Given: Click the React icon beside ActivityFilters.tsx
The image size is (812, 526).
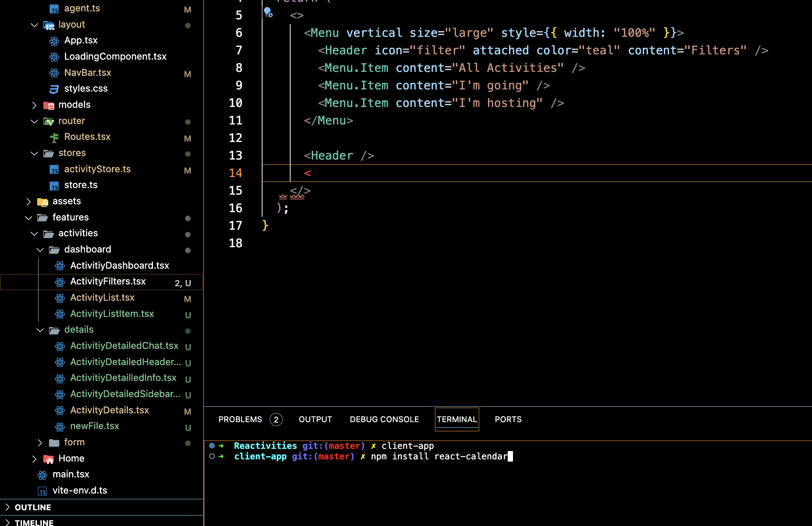Looking at the screenshot, I should pyautogui.click(x=60, y=282).
